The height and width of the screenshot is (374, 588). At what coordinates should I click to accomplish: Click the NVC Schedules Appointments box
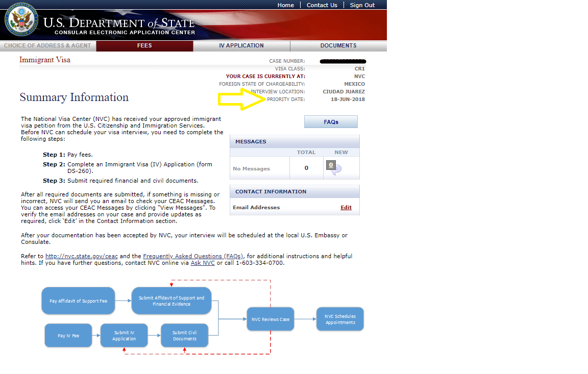pyautogui.click(x=340, y=319)
